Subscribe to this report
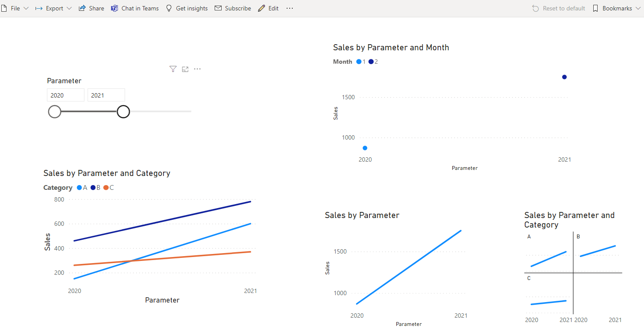This screenshot has height=332, width=644. point(233,8)
